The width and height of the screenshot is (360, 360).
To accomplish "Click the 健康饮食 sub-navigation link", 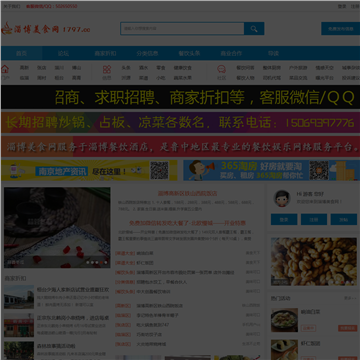I will pos(182,68).
